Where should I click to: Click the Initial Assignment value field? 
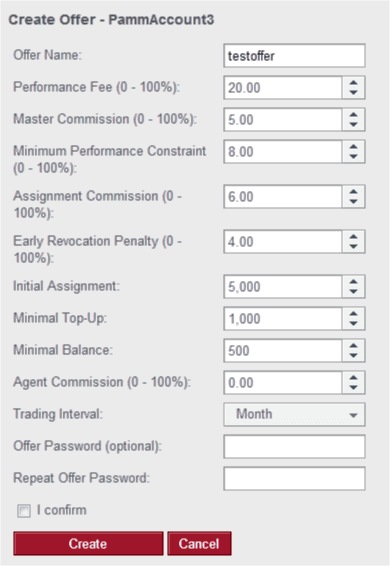[x=283, y=287]
